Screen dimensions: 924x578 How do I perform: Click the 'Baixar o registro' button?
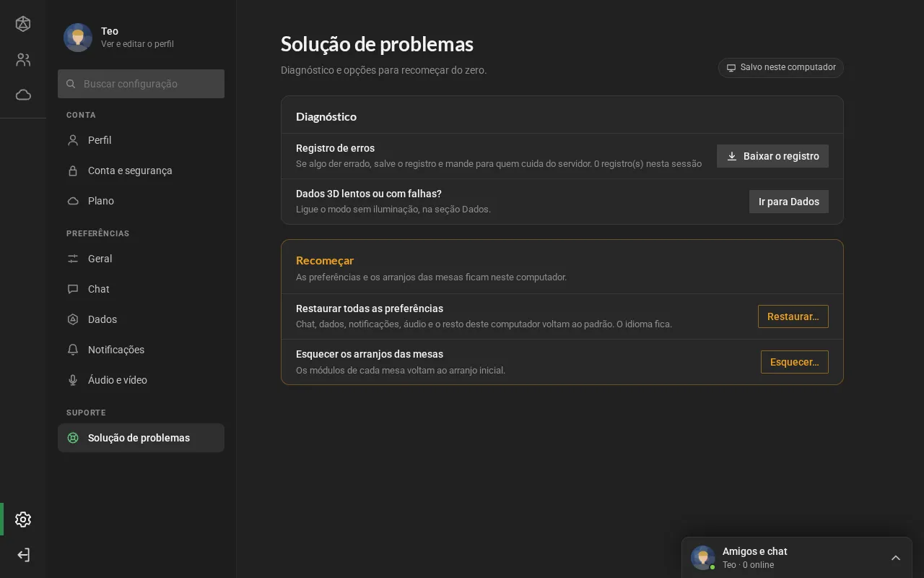pos(772,156)
